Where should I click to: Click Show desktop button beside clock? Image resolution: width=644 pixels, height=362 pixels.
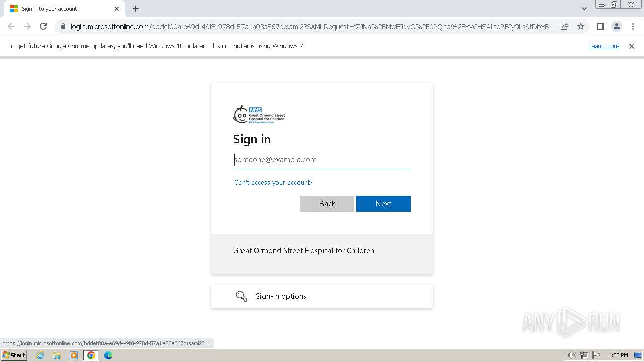[638, 355]
